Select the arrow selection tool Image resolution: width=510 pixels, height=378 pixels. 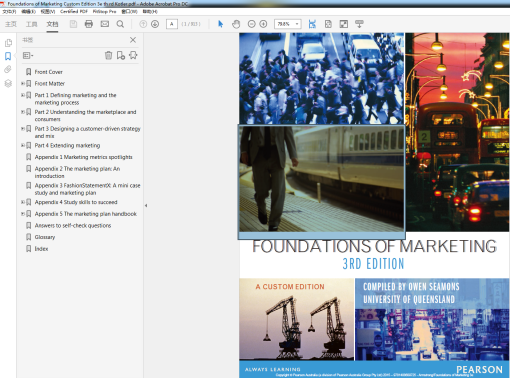pyautogui.click(x=220, y=24)
